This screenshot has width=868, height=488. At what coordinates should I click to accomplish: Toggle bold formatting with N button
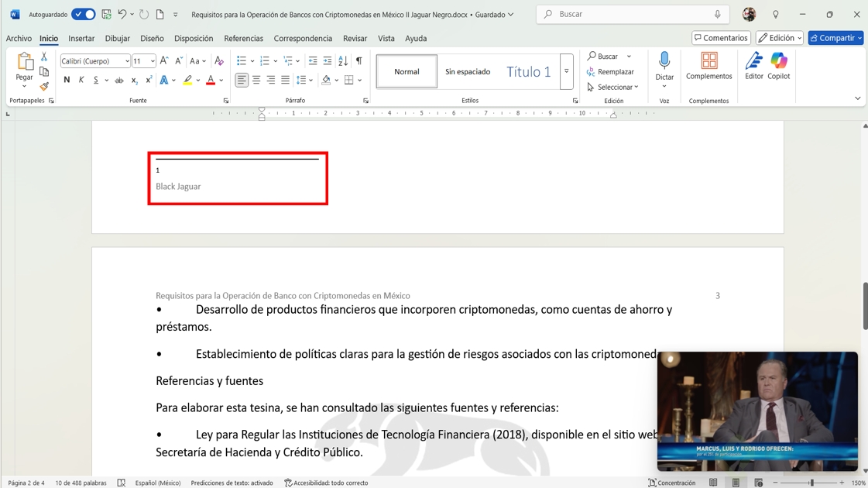[67, 81]
